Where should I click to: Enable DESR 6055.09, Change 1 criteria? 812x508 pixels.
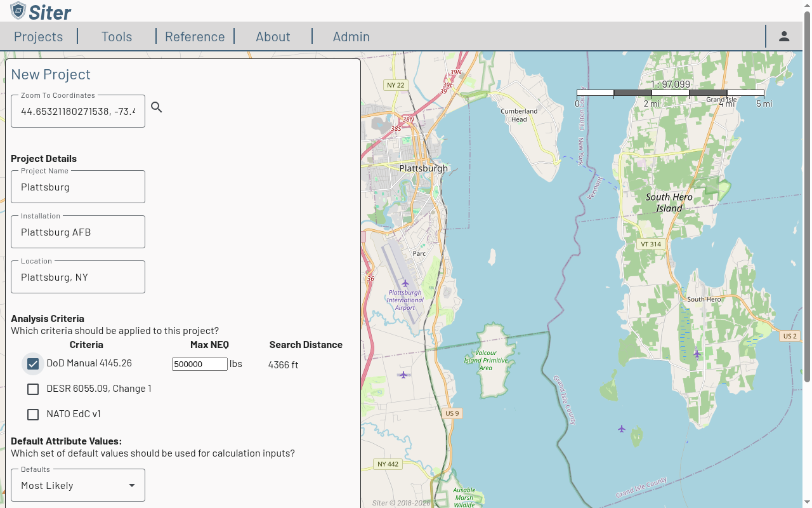coord(33,389)
